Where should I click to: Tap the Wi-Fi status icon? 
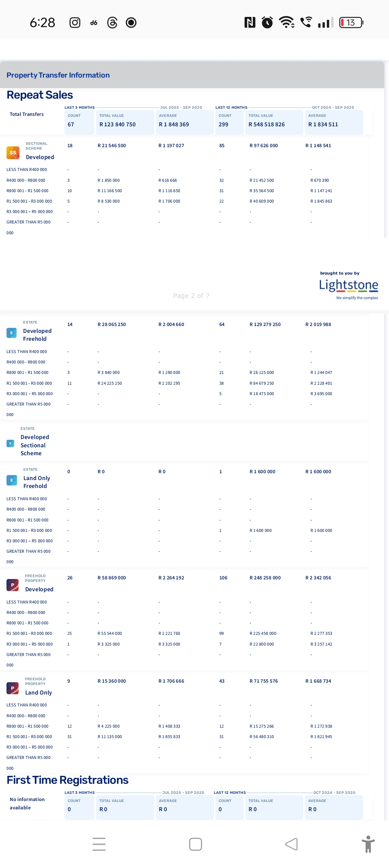[287, 22]
